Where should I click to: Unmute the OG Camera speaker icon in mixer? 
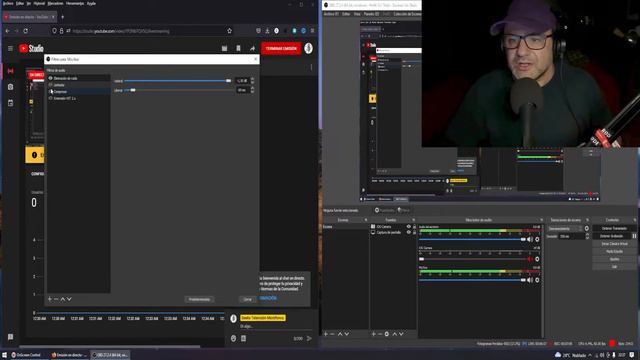[x=530, y=259]
